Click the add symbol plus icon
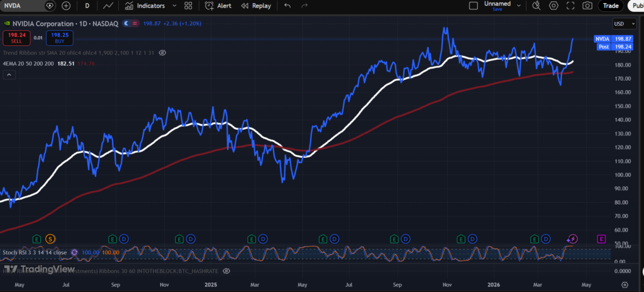This screenshot has height=292, width=644. click(66, 6)
